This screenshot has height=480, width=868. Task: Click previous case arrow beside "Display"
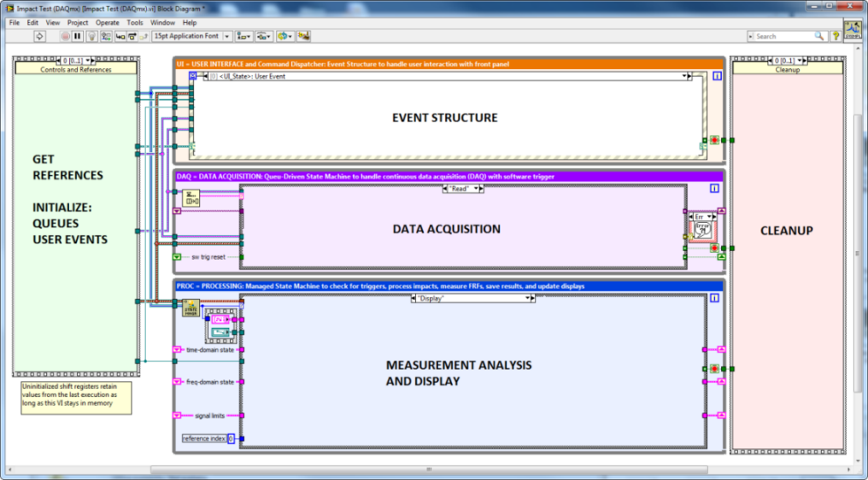413,298
